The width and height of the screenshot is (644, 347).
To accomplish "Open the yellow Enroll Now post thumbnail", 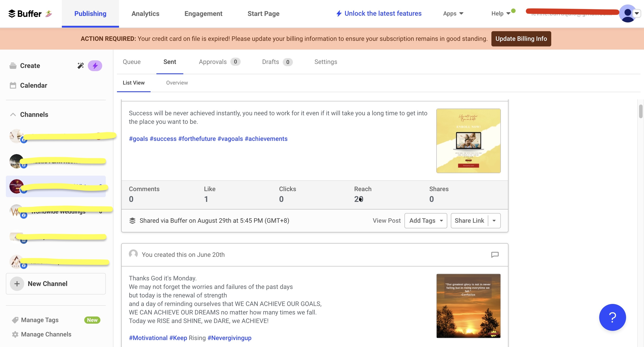I will point(468,141).
